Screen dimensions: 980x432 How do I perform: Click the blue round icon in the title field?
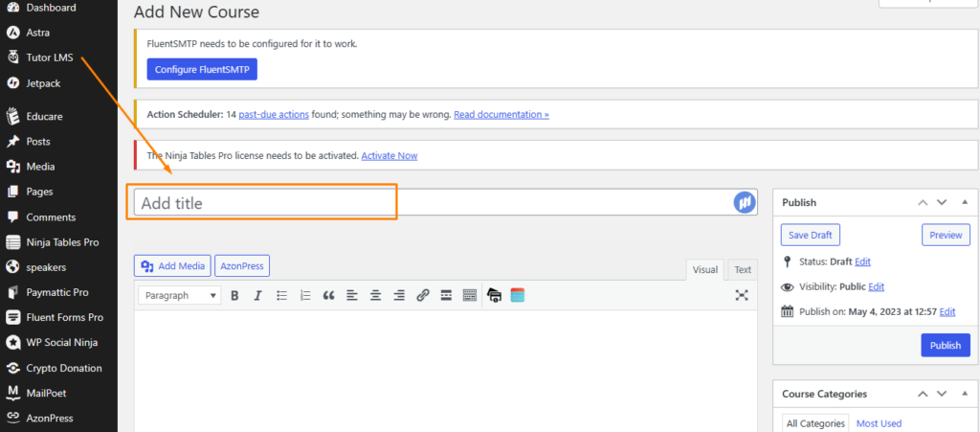point(745,202)
